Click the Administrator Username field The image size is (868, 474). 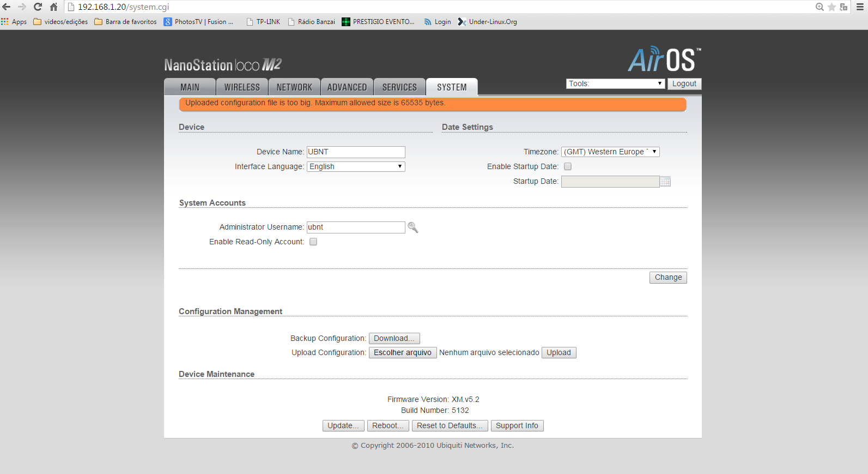point(356,227)
